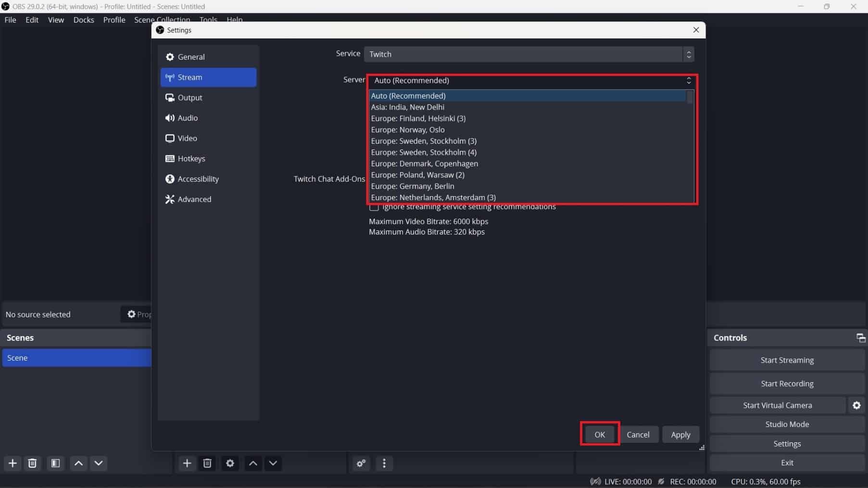Choose Europe: Sweden, Stockholm (4) server
Image resolution: width=868 pixels, height=488 pixels.
pyautogui.click(x=528, y=152)
